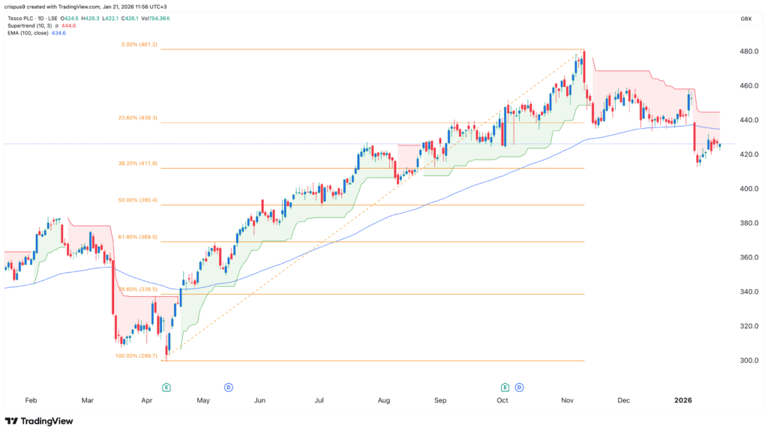Click the Supertrend value 444.6
The height and width of the screenshot is (434, 768).
(69, 25)
